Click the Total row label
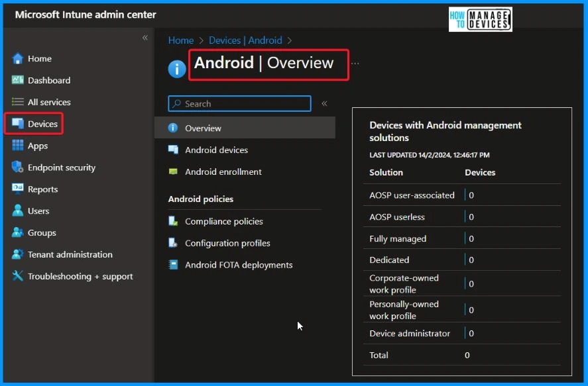The image size is (588, 386). 379,355
